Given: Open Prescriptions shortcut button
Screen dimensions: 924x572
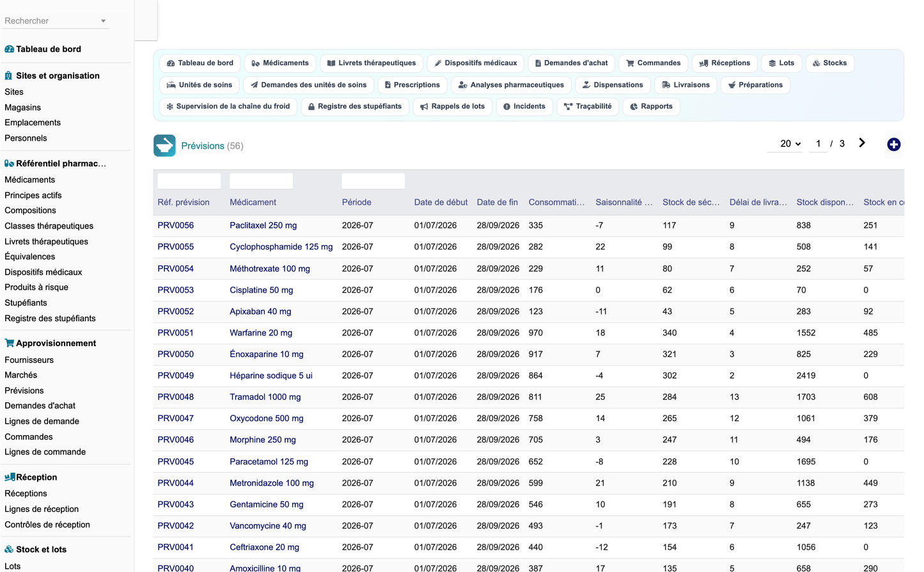Looking at the screenshot, I should tap(412, 85).
